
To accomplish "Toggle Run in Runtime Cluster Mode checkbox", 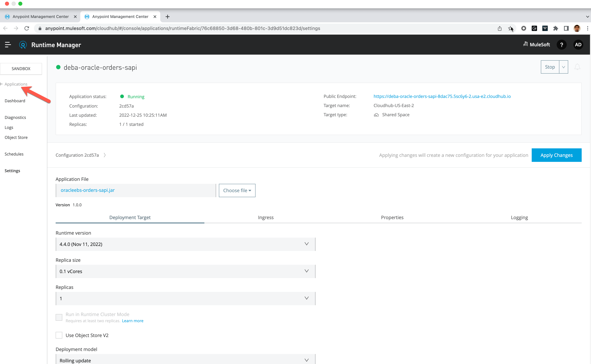I will tap(59, 317).
